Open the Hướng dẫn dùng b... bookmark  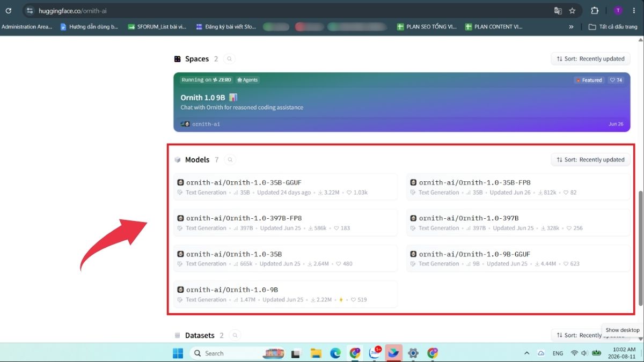(x=89, y=27)
